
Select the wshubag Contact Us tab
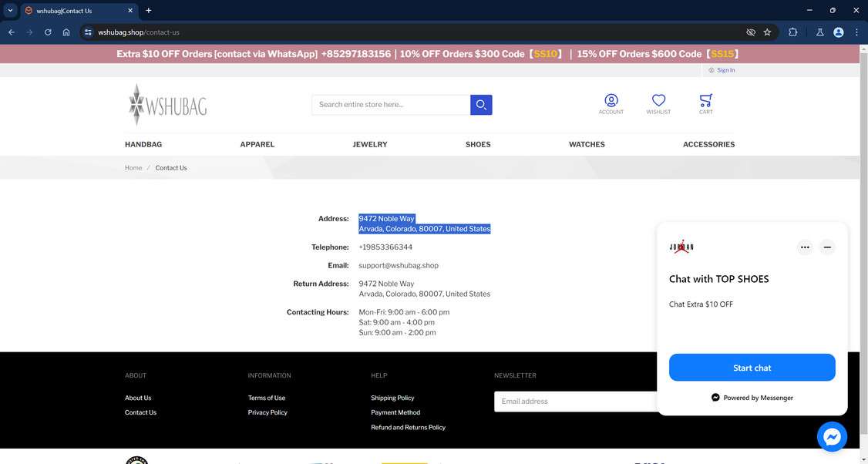[x=79, y=11]
